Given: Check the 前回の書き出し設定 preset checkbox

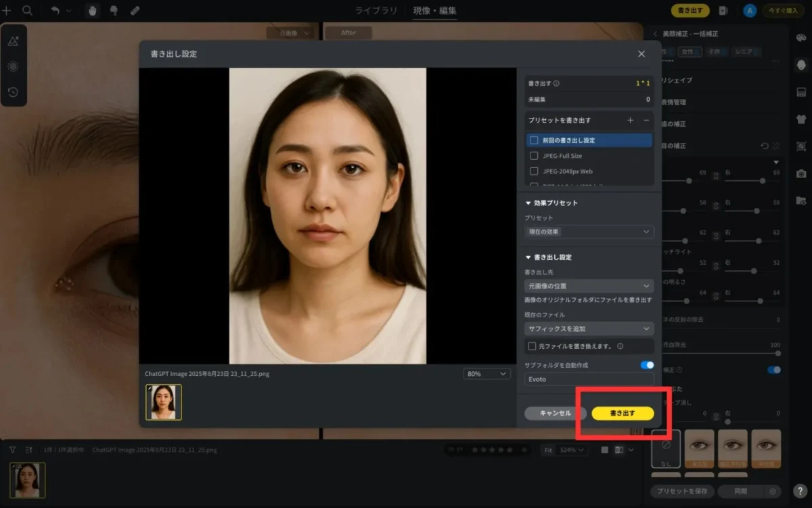Looking at the screenshot, I should point(534,140).
